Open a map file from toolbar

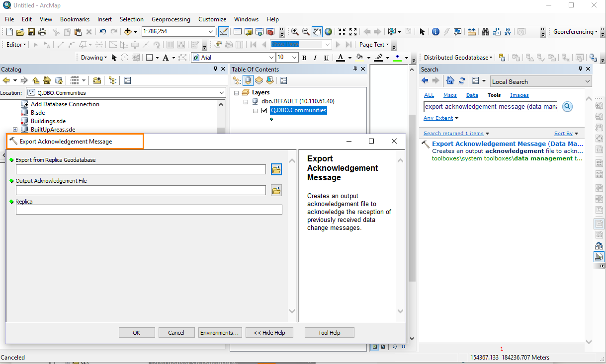20,32
